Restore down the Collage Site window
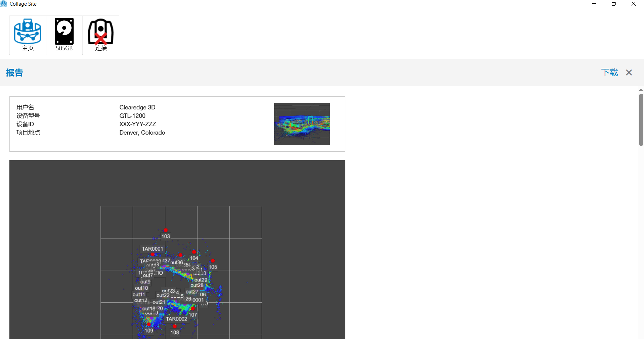Viewport: 644px width, 339px height. click(613, 4)
